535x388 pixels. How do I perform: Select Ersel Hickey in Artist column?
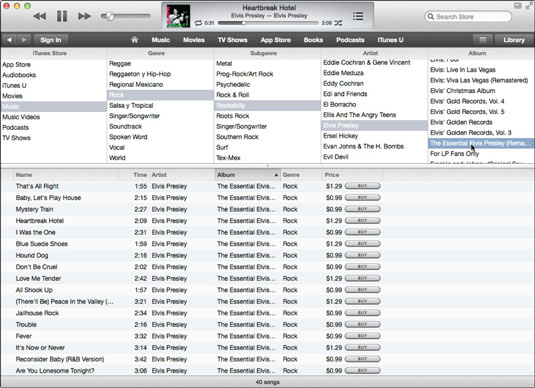(374, 136)
